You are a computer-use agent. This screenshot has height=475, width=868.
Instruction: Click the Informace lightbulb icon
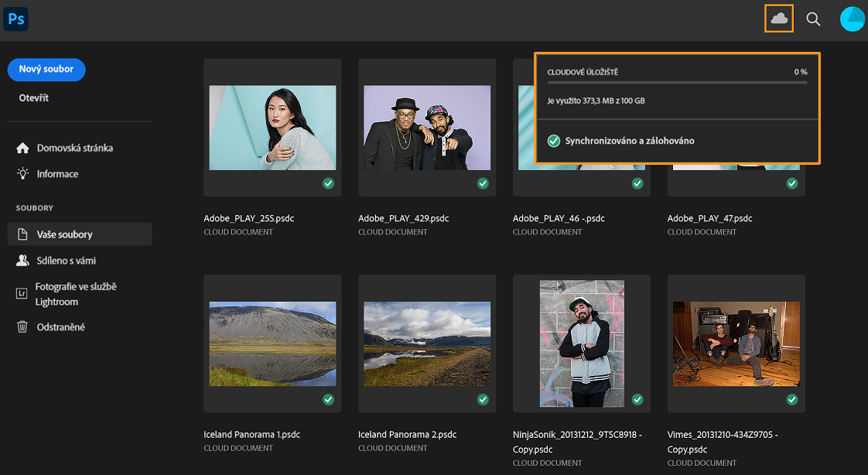pos(22,174)
